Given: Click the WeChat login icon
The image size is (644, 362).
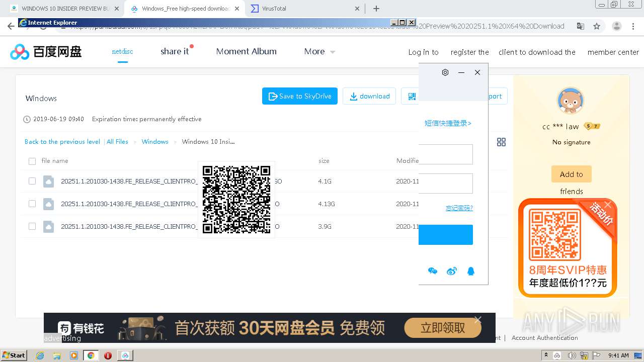Looking at the screenshot, I should (x=433, y=271).
